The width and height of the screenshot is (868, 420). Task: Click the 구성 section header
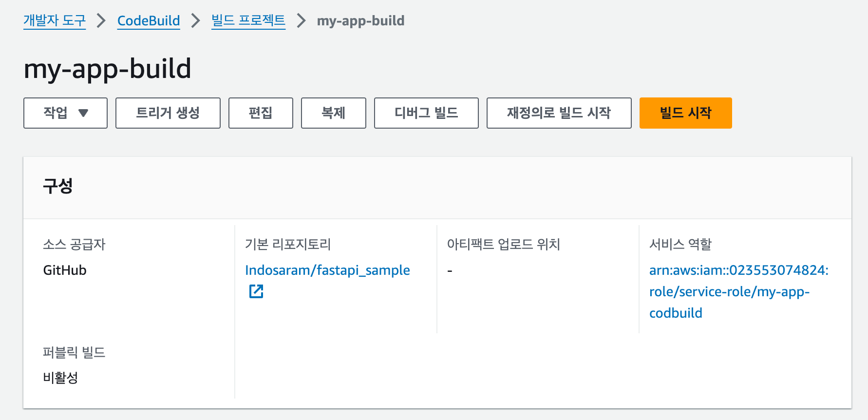point(58,186)
